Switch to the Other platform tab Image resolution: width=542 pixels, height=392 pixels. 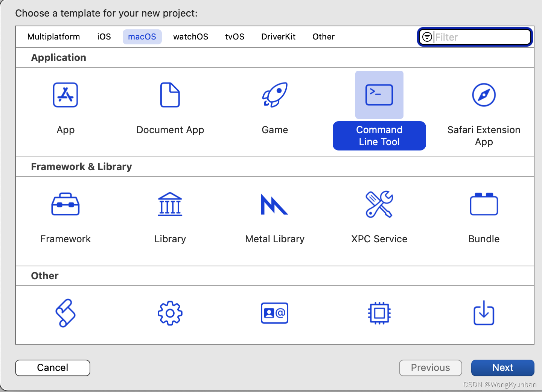[324, 37]
